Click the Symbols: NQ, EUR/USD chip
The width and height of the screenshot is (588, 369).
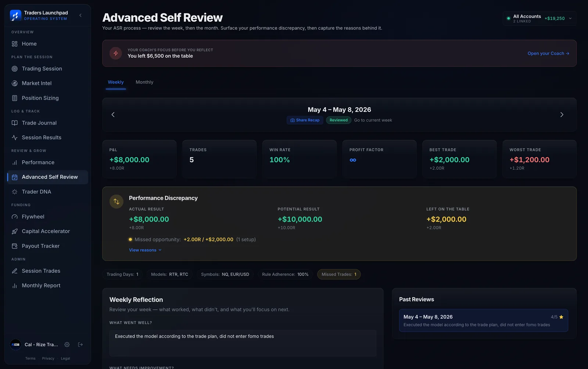(225, 275)
